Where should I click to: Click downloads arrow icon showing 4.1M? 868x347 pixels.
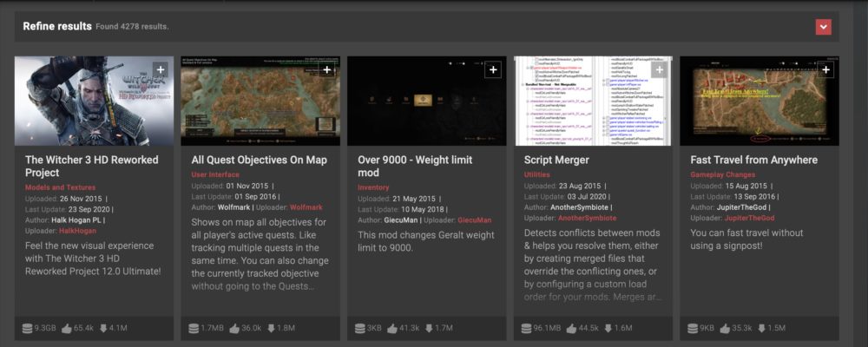[x=103, y=329]
